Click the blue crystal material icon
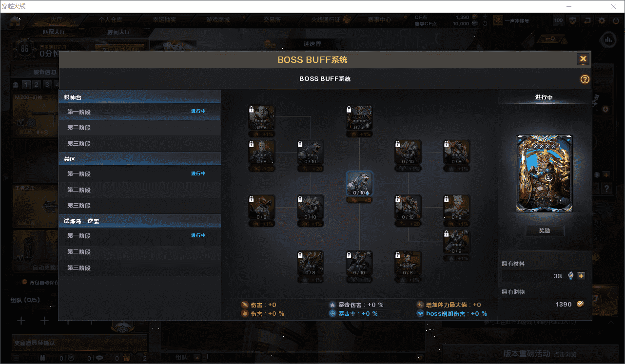 571,276
